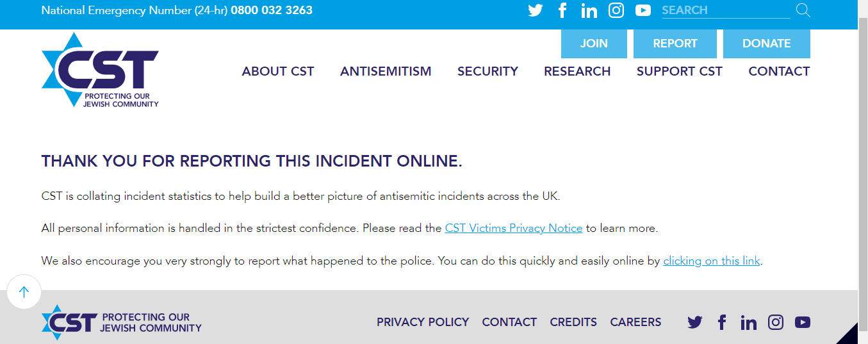Open LinkedIn icon in top header

pyautogui.click(x=589, y=10)
